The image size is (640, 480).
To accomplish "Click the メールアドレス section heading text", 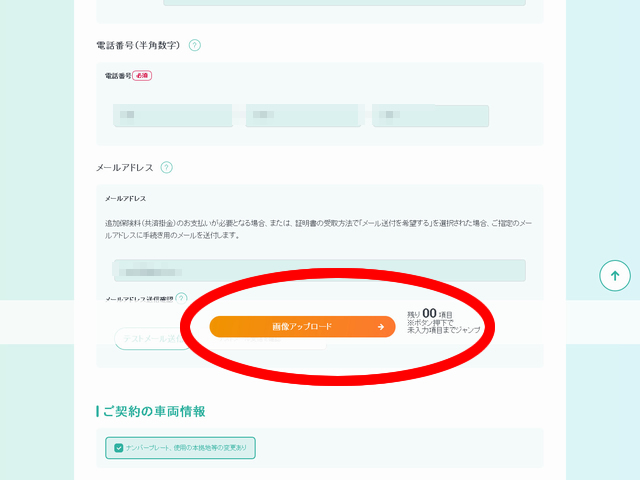I will 124,168.
